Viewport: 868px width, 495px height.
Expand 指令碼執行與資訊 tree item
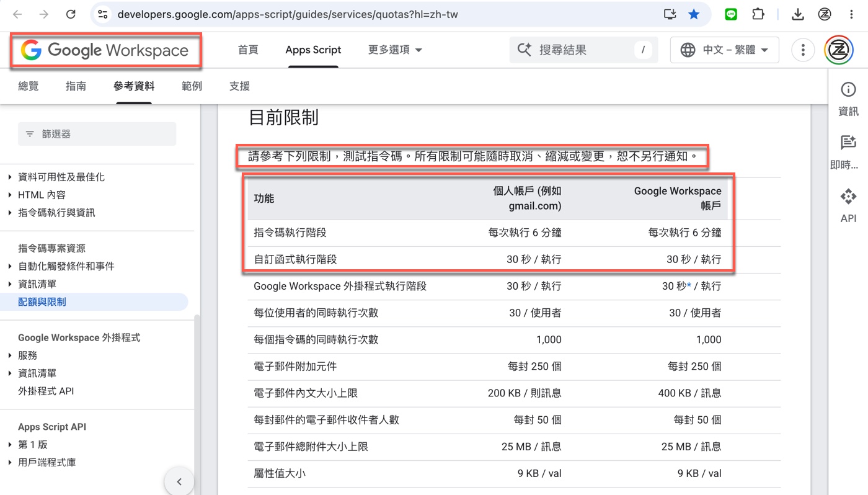(x=10, y=213)
